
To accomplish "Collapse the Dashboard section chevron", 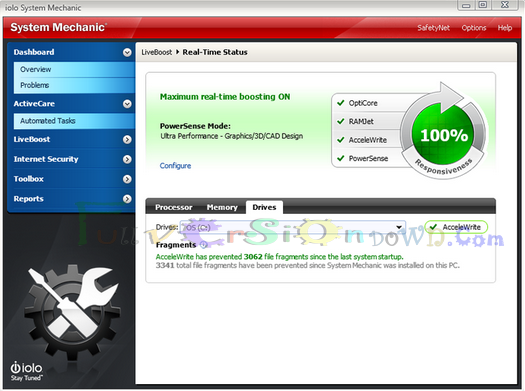I will coord(127,52).
